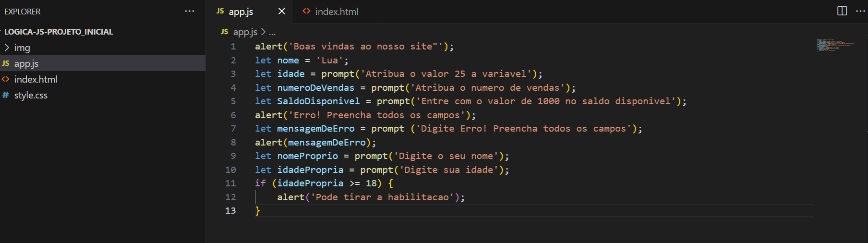Click the number 18 on line 11

click(371, 183)
